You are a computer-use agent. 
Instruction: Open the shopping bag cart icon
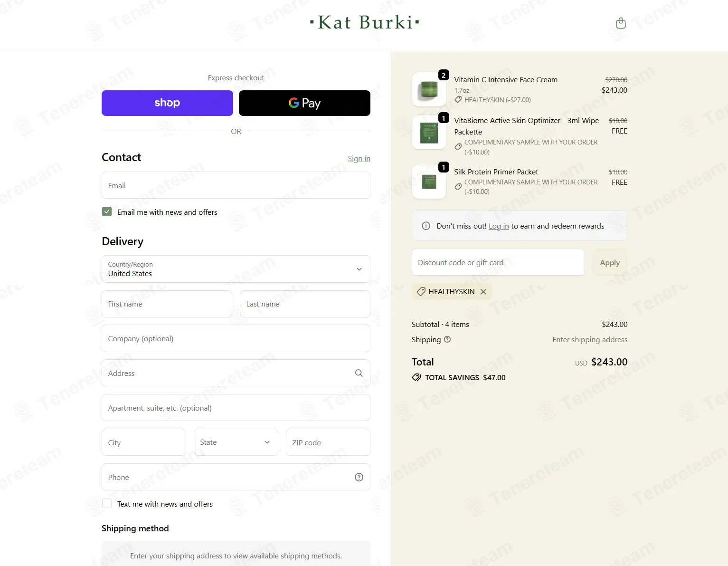click(621, 23)
